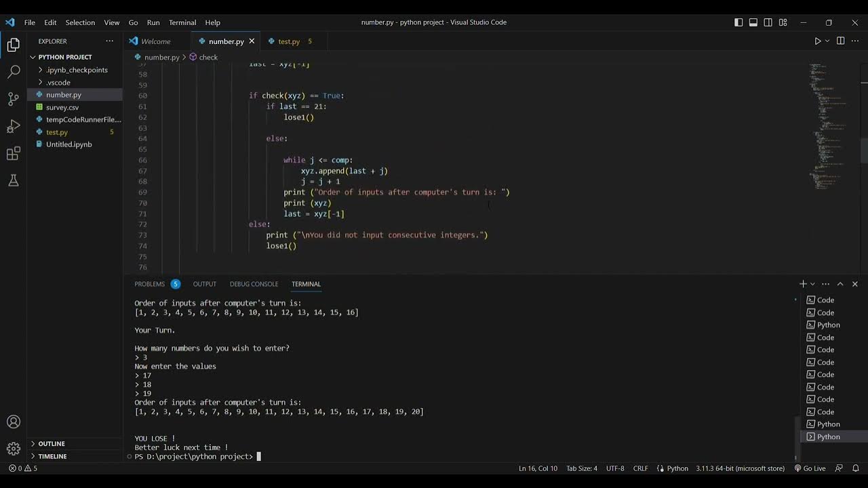868x488 pixels.
Task: Customize layout icon in title bar
Action: [783, 22]
